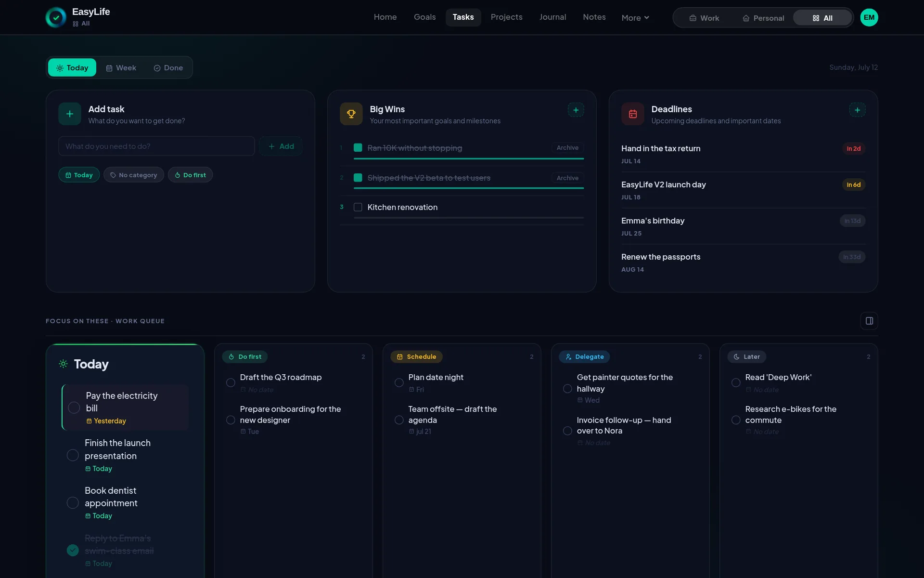Click the Big Wins trophy icon
This screenshot has height=578, width=924.
tap(351, 114)
